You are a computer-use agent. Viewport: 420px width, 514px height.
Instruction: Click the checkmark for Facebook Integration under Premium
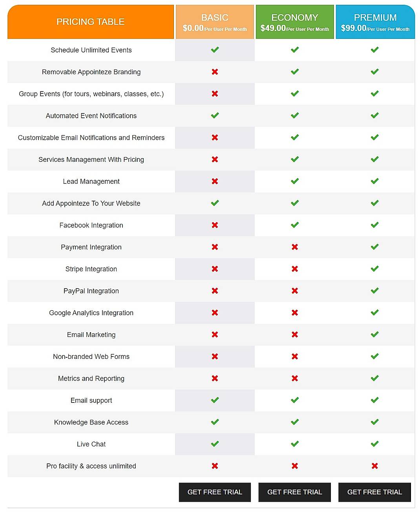click(374, 225)
